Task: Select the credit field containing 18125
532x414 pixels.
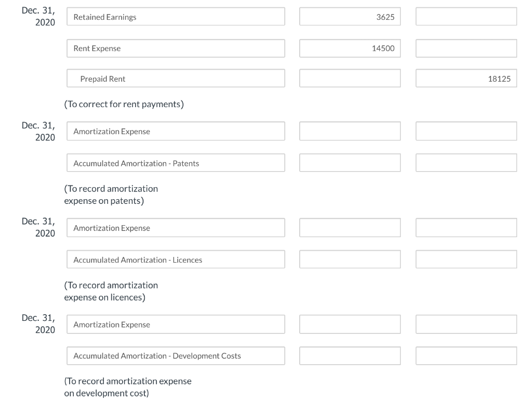Action: click(x=465, y=78)
